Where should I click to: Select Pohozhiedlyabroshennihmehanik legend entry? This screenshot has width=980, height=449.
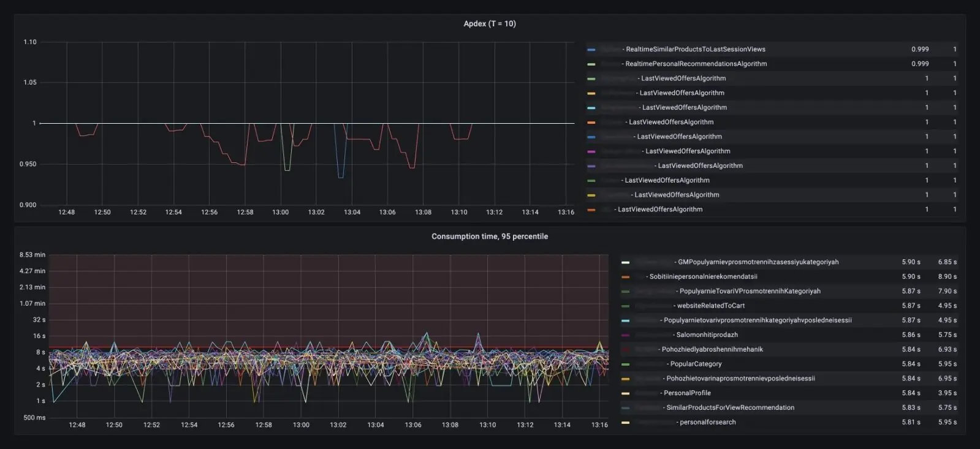coord(712,350)
